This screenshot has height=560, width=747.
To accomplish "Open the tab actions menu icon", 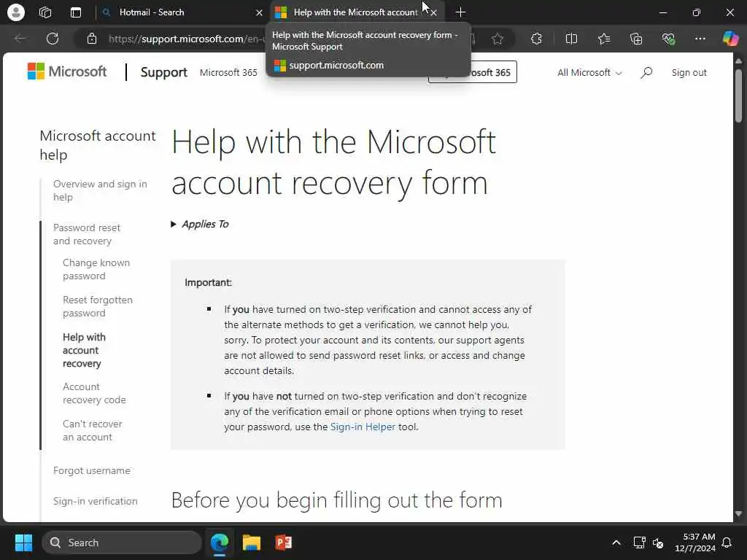I will click(x=76, y=12).
